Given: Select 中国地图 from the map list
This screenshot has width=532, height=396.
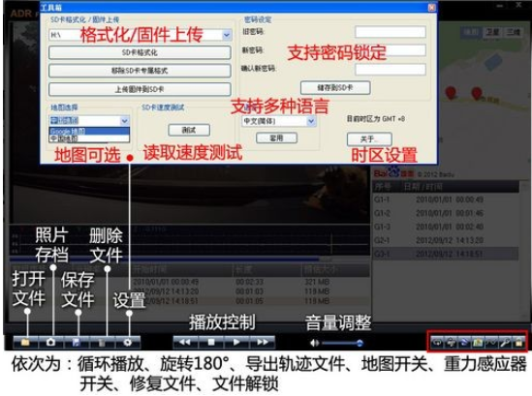Looking at the screenshot, I should [89, 138].
